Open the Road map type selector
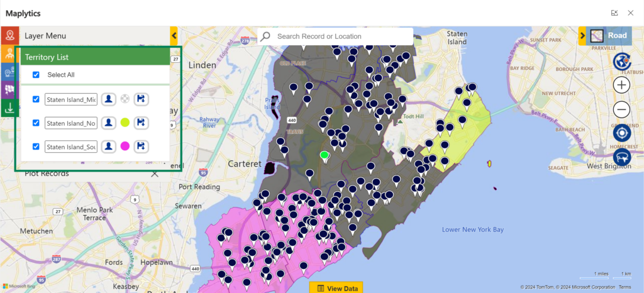644x293 pixels. (609, 36)
